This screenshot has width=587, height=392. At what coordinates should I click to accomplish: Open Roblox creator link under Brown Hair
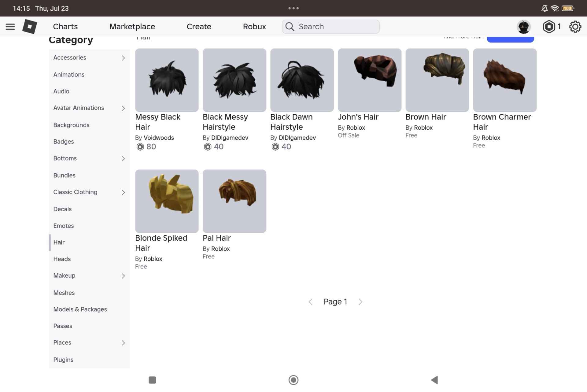tap(423, 128)
